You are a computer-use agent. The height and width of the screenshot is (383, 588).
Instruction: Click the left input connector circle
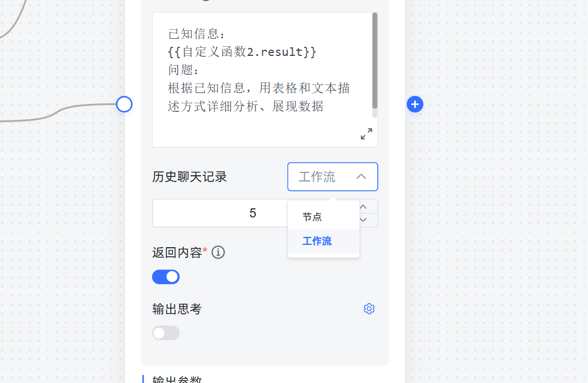coord(124,104)
